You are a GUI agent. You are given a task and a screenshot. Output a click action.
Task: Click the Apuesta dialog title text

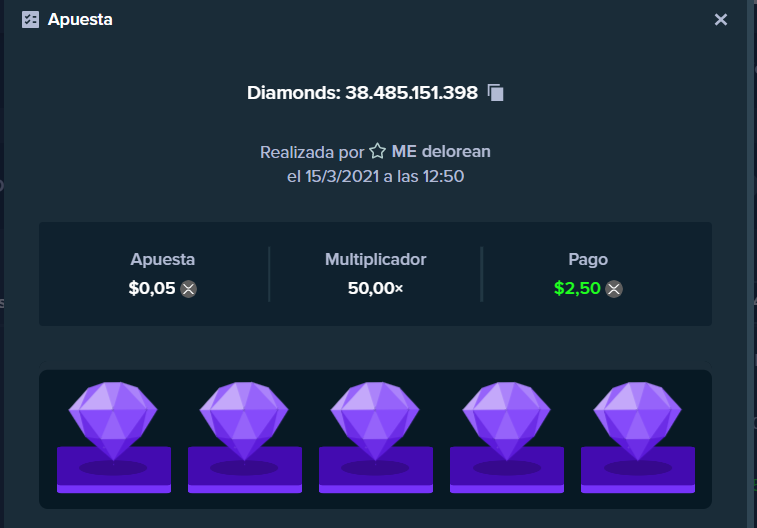[x=80, y=19]
